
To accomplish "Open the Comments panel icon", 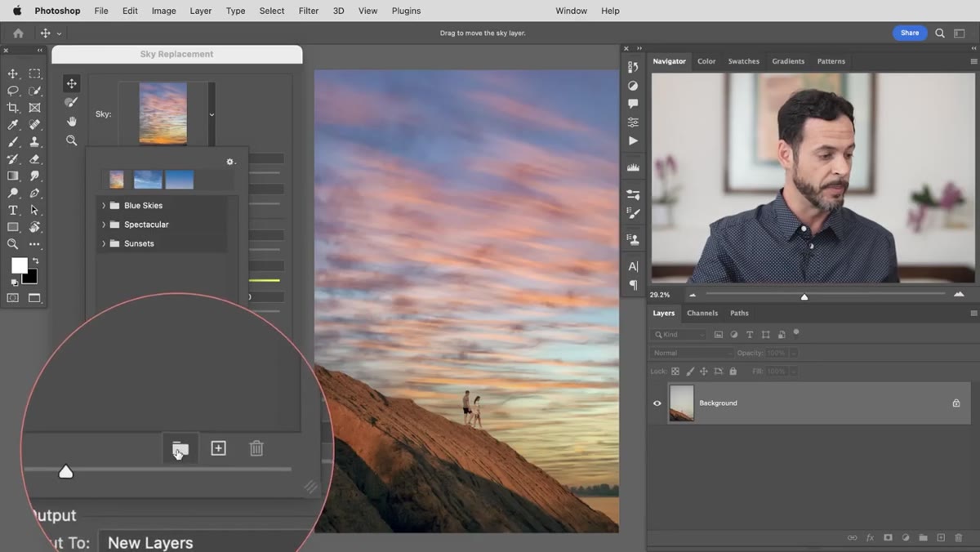I will [x=633, y=104].
